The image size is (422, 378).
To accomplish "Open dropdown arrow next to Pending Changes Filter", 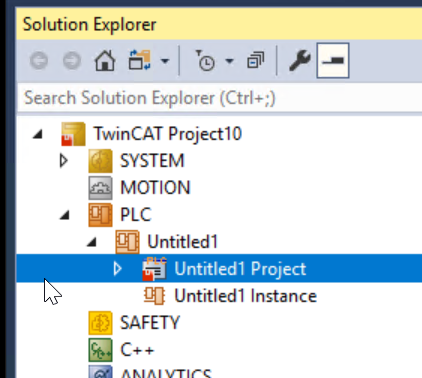I will pos(229,61).
